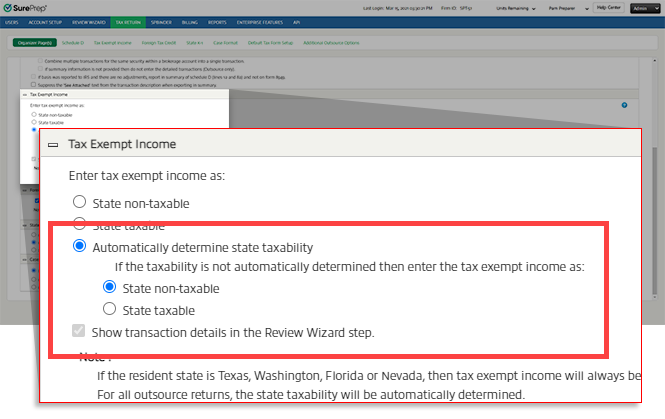Switch to Case Format tab
The height and width of the screenshot is (419, 665).
(x=225, y=43)
